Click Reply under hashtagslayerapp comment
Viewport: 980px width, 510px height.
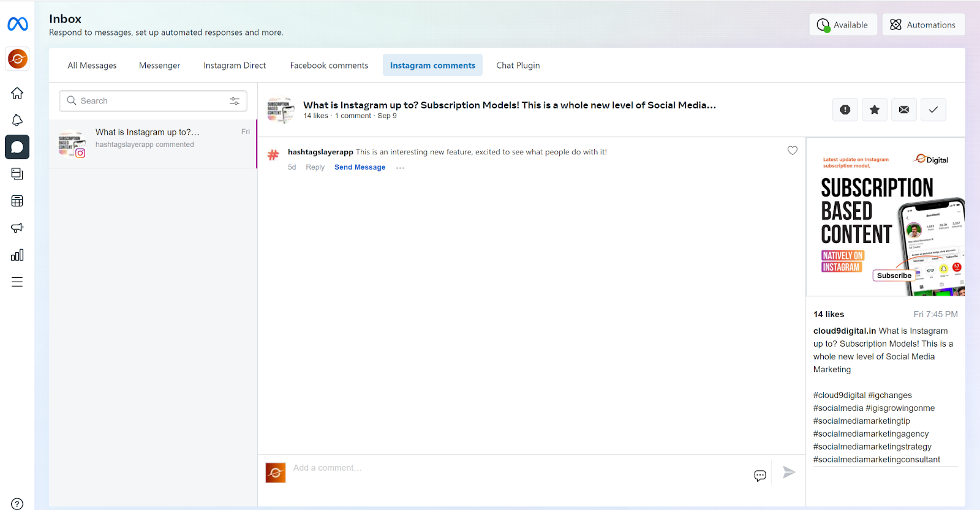(315, 167)
